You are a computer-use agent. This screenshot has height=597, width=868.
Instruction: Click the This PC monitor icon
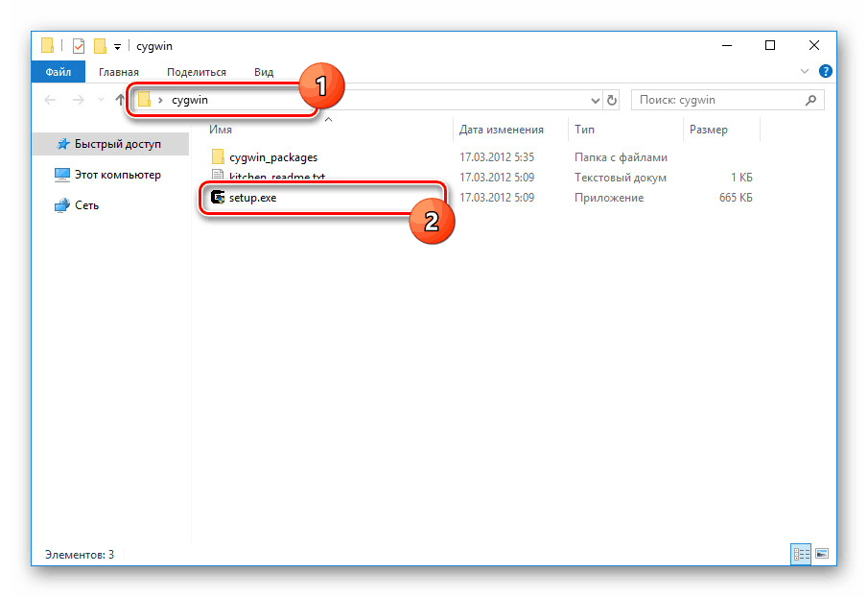click(62, 175)
